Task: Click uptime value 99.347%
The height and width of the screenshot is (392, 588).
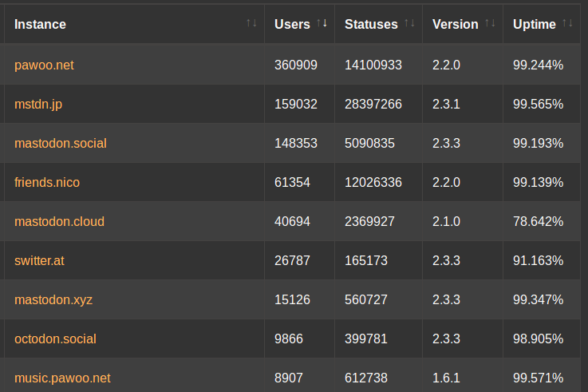Action: point(538,299)
